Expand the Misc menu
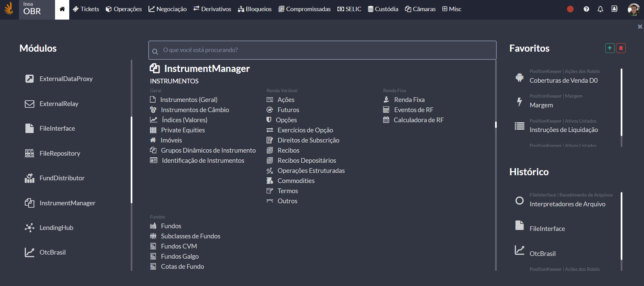This screenshot has height=286, width=644. point(452,9)
